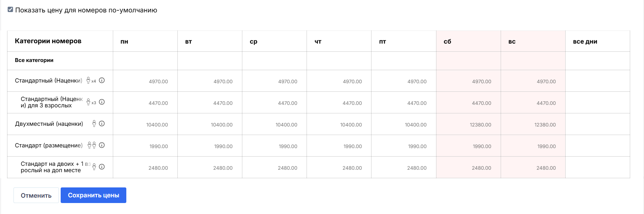644x214 pixels.
Task: Save prices with Сохранить цены button
Action: [x=93, y=195]
